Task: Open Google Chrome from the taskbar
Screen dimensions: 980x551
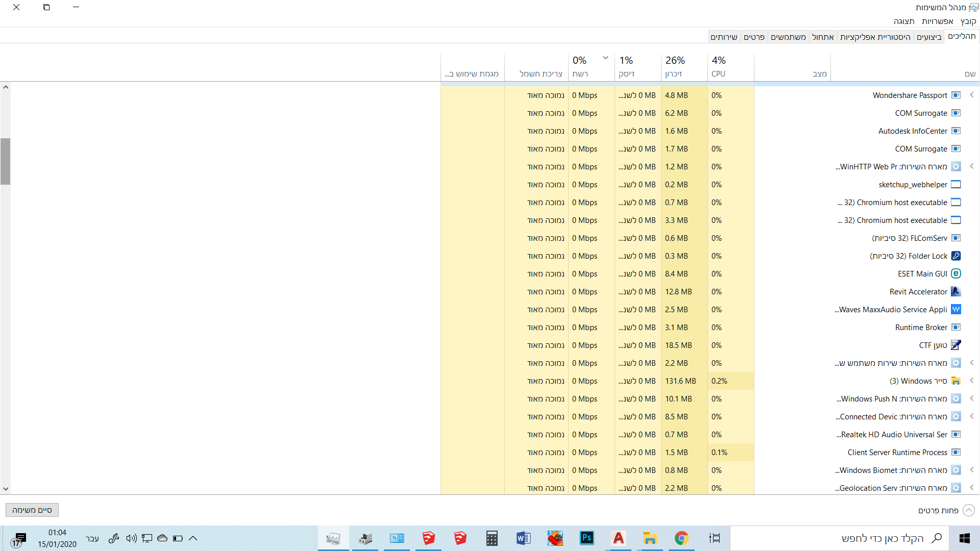Action: 681,538
